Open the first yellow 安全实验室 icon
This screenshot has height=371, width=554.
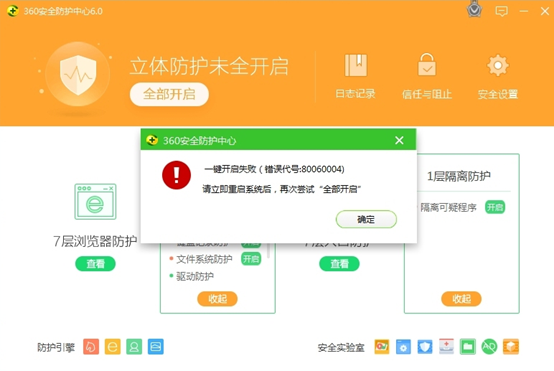pyautogui.click(x=382, y=347)
